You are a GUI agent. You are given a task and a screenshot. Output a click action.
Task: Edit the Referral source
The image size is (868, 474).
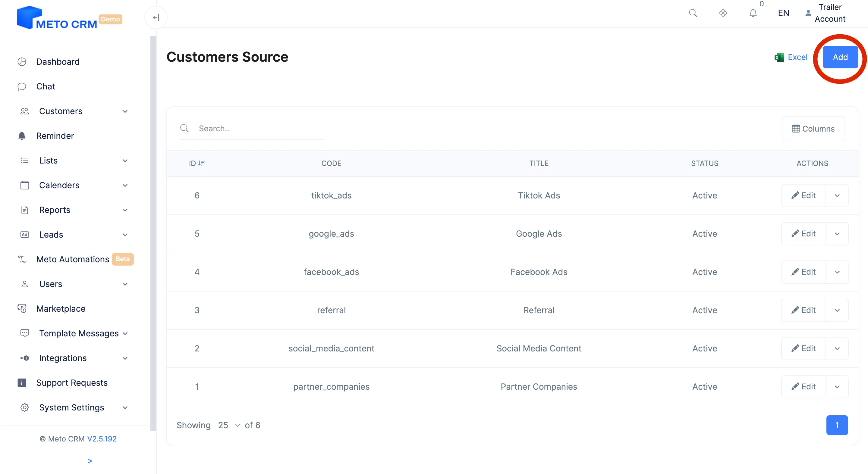tap(804, 310)
